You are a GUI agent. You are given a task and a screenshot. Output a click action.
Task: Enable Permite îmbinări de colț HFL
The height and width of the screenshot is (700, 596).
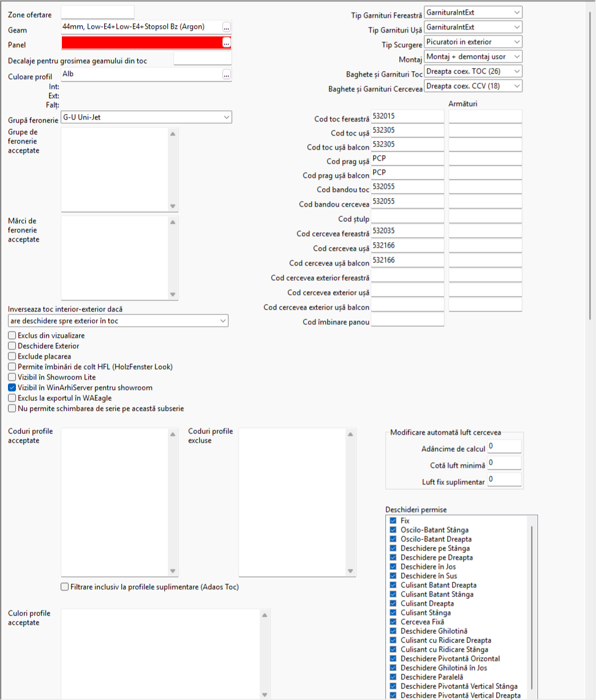[12, 367]
